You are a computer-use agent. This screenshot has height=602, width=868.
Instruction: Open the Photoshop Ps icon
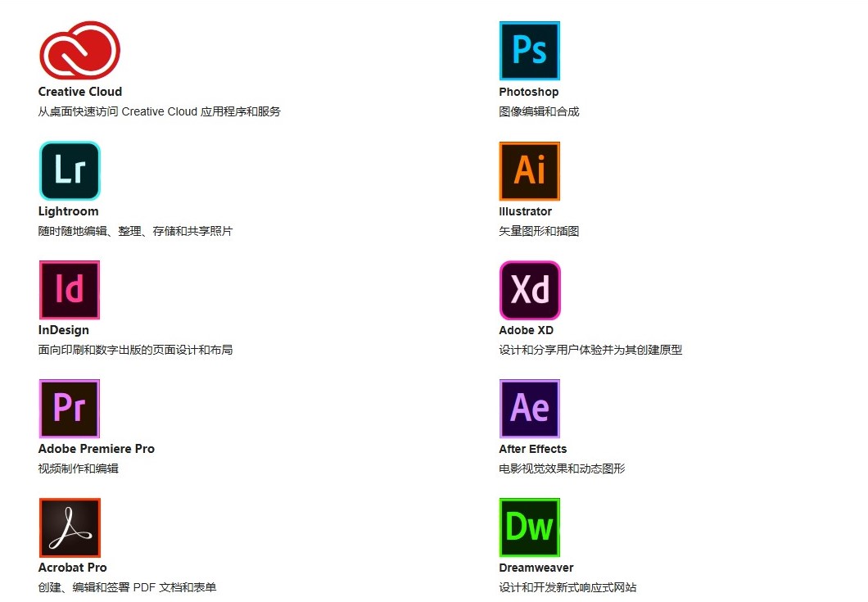tap(530, 51)
